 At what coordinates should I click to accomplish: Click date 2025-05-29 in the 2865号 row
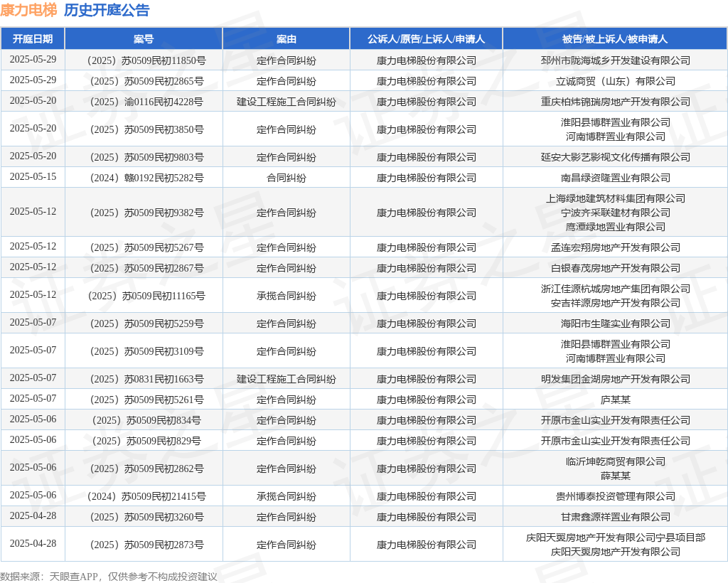click(33, 80)
